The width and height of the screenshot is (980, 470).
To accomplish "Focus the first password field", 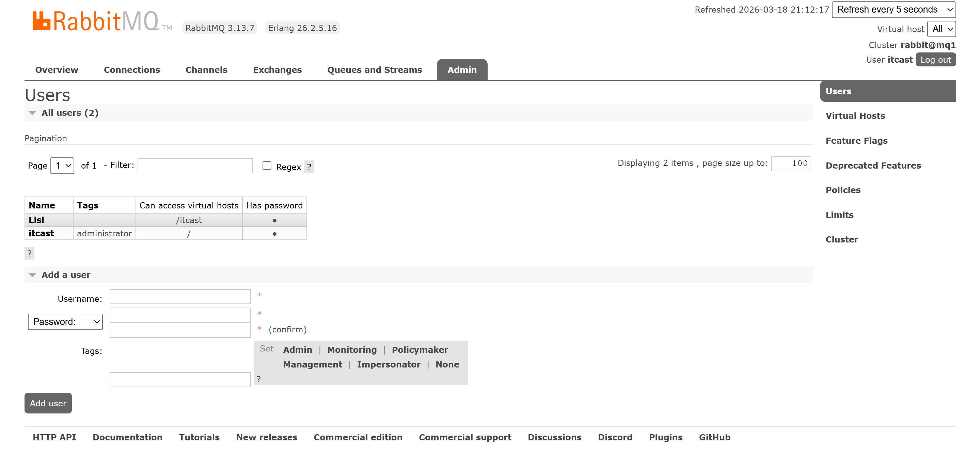I will [x=180, y=315].
